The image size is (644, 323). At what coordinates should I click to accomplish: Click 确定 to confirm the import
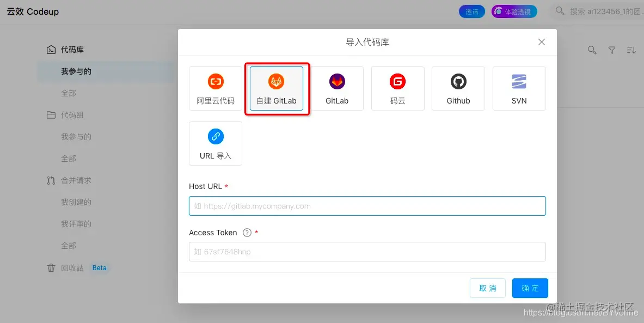[x=530, y=288]
